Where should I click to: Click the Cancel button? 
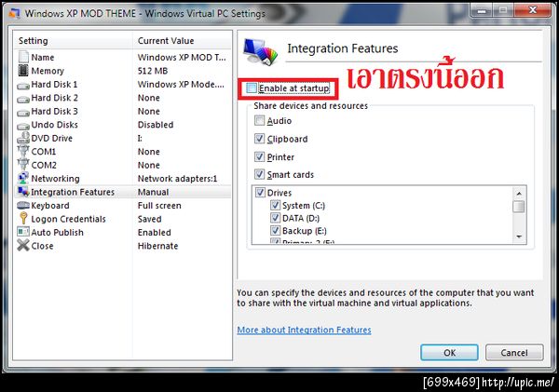[x=514, y=352]
